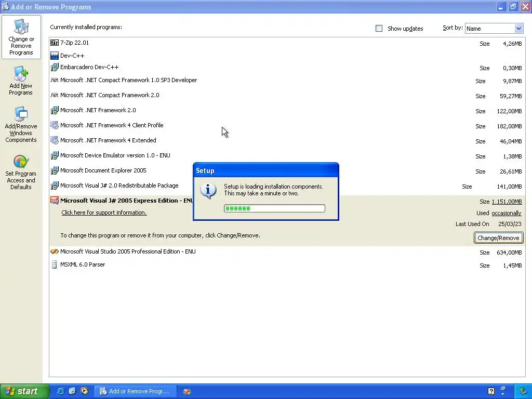Click the Currently installed programs label
532x399 pixels.
point(86,27)
